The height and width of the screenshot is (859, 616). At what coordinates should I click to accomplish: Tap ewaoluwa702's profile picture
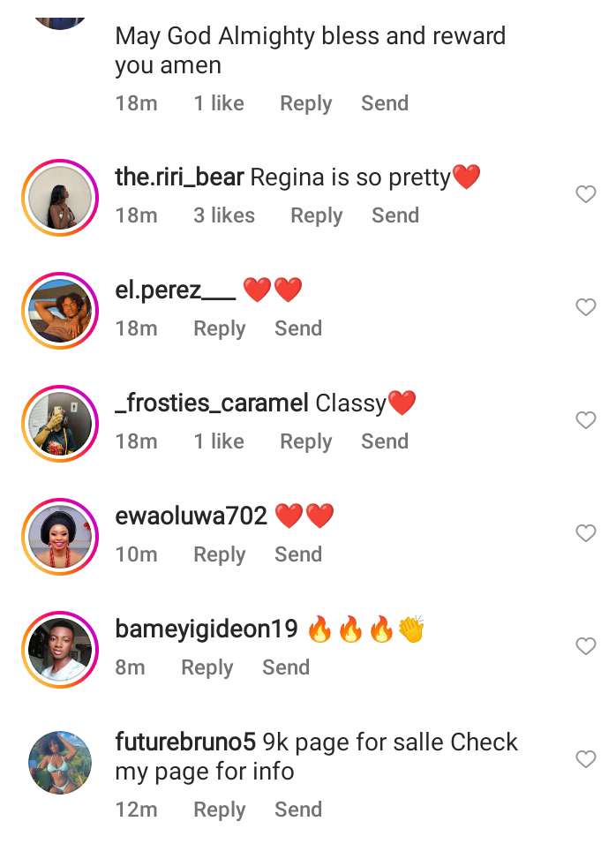point(60,536)
